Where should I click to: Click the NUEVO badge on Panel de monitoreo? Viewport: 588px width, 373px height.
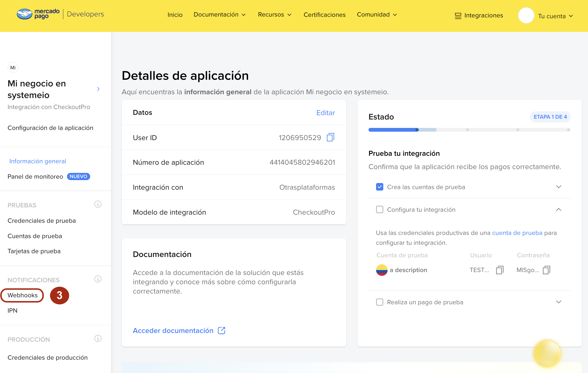pos(79,176)
